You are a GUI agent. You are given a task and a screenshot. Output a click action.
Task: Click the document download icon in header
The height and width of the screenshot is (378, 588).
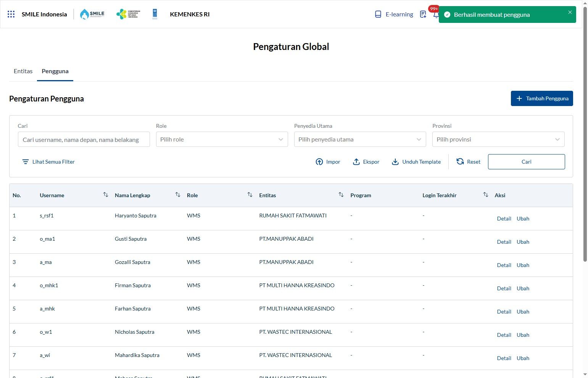tap(423, 14)
